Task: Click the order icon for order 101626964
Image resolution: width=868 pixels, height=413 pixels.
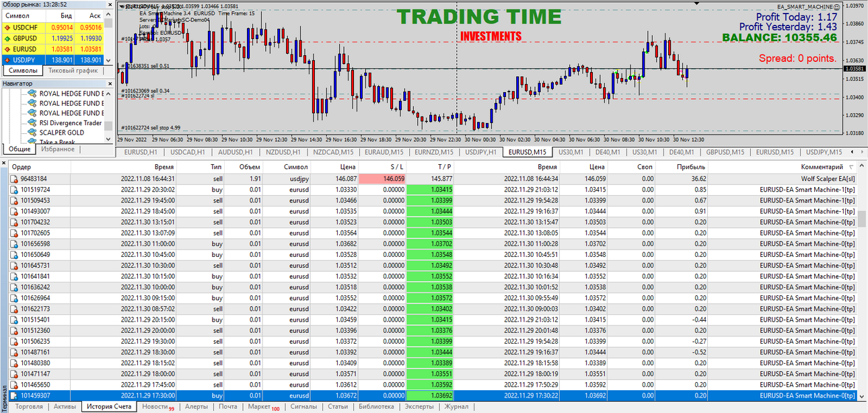Action: [x=14, y=297]
